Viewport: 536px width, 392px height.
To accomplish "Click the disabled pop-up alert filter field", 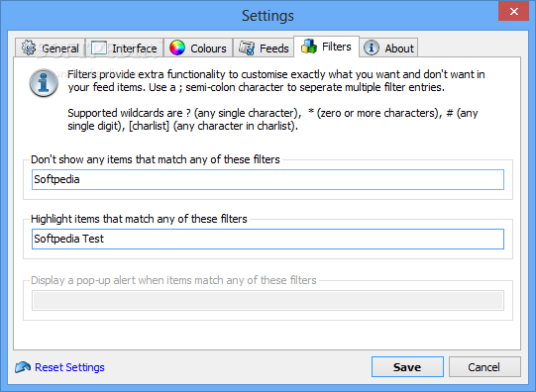I will coord(268,301).
